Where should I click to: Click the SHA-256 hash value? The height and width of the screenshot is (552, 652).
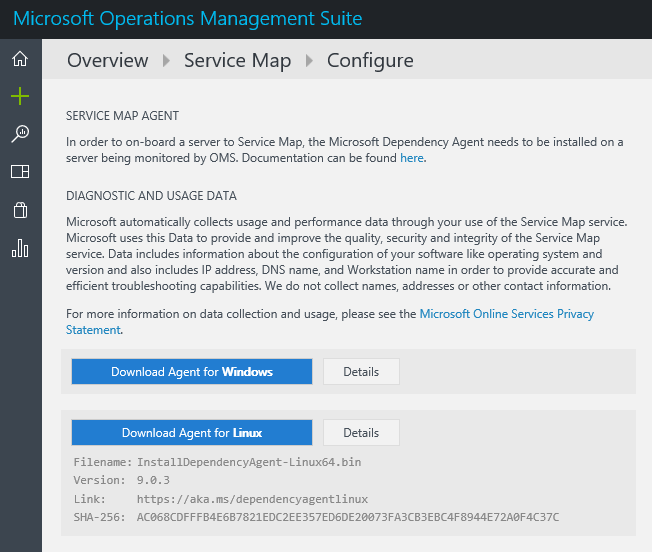click(x=347, y=517)
